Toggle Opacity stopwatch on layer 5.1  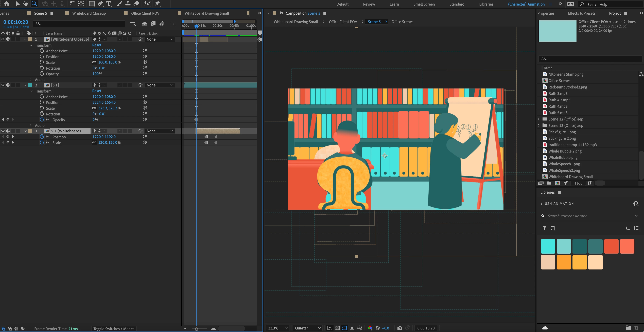click(x=42, y=120)
